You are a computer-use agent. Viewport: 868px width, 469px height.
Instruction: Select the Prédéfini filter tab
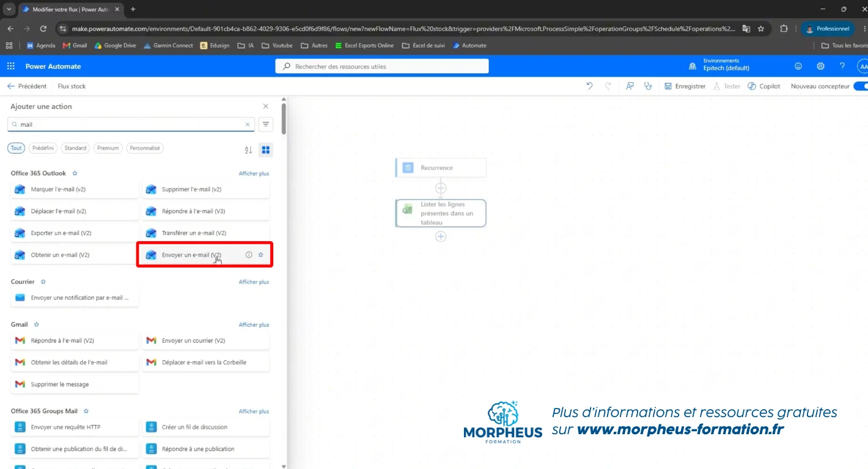(43, 148)
